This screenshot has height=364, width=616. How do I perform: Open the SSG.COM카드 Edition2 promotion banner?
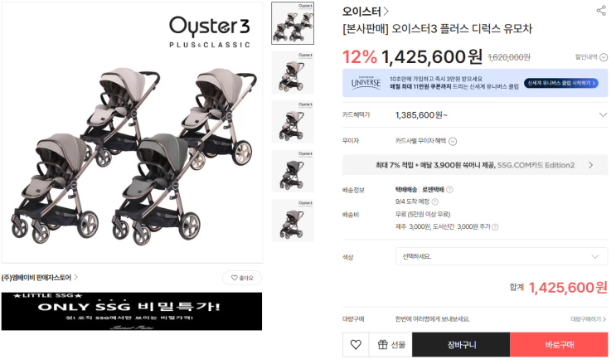coord(475,165)
